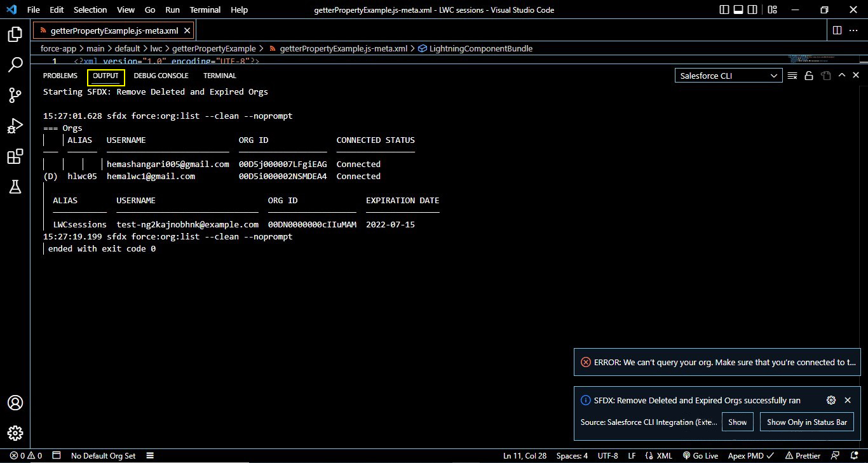
Task: Open the Help menu
Action: [239, 10]
